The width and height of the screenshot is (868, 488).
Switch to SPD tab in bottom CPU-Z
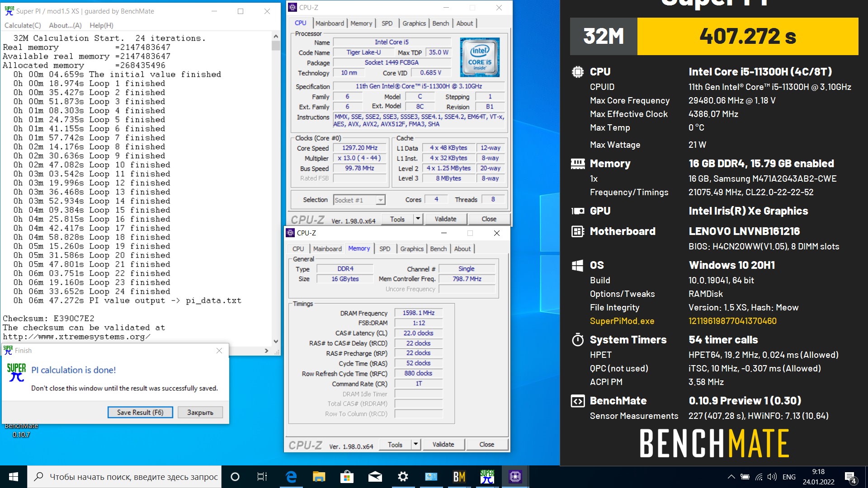385,249
